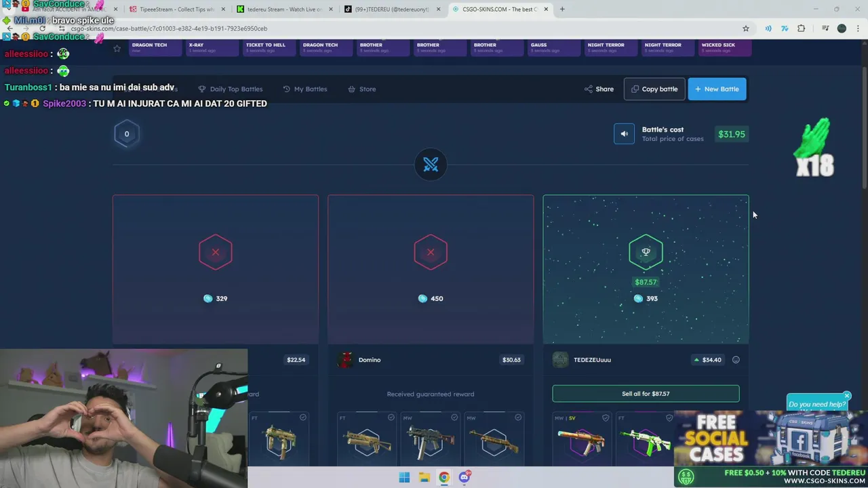Click the $87.57 winnings under the trophy

tap(646, 282)
